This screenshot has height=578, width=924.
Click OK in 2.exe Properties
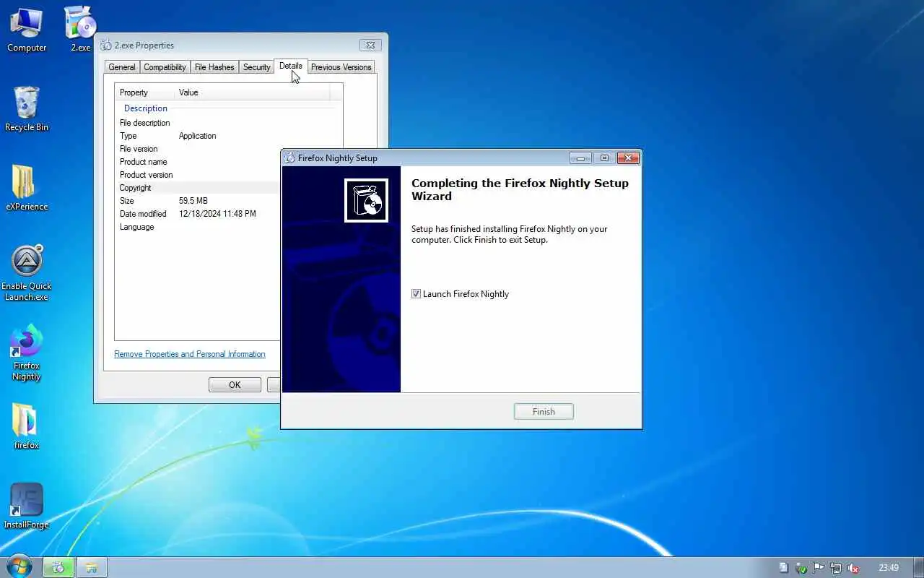click(235, 385)
